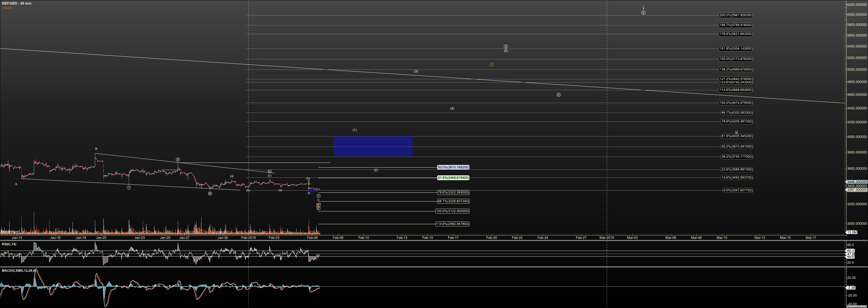Click wave label B at the January high

pyautogui.click(x=96, y=149)
